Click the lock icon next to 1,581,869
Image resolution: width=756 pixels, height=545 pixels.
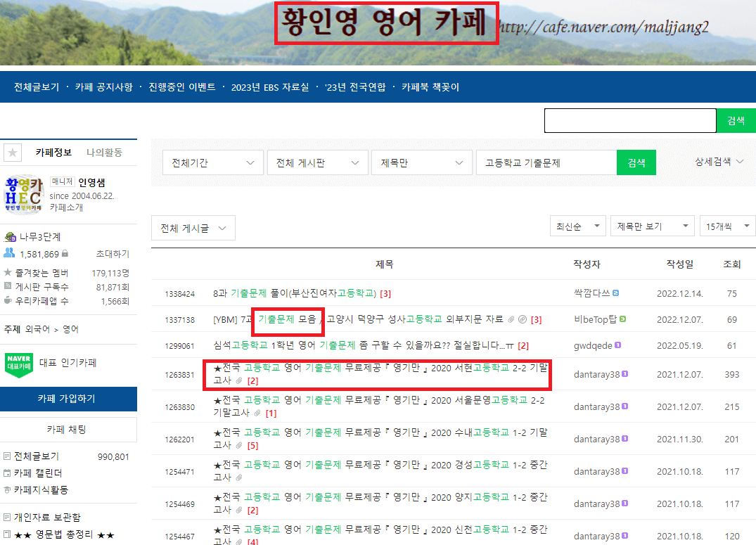pyautogui.click(x=65, y=254)
